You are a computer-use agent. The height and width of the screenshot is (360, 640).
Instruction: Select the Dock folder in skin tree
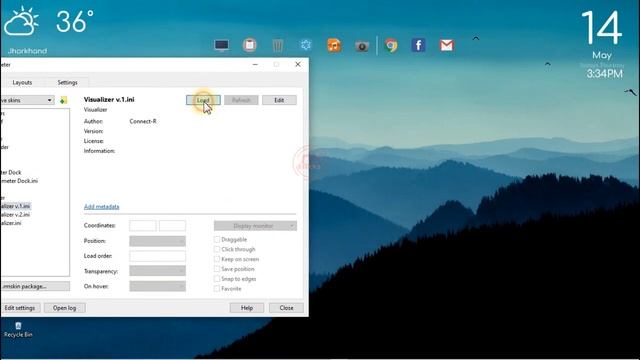11,172
